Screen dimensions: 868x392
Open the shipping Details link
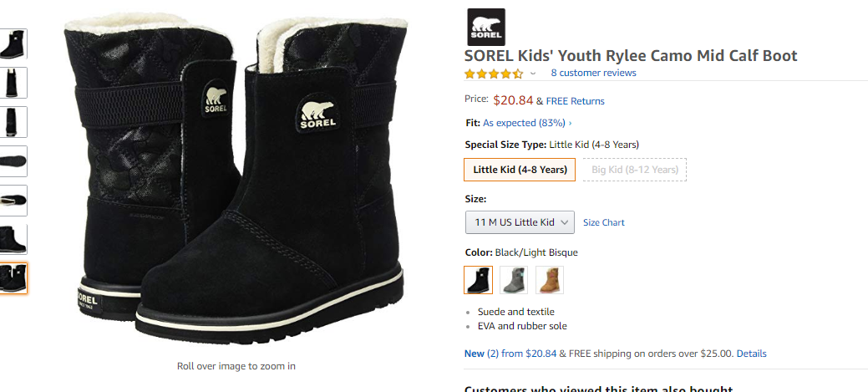point(751,354)
